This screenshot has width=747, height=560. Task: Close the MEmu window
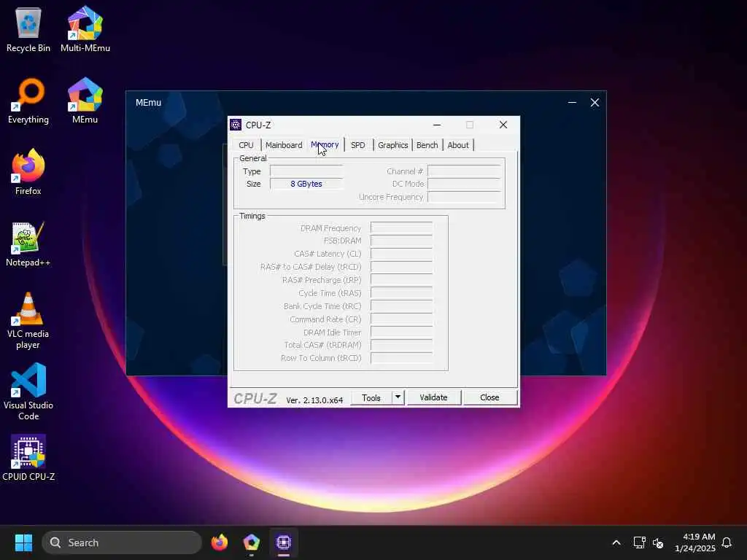point(595,102)
